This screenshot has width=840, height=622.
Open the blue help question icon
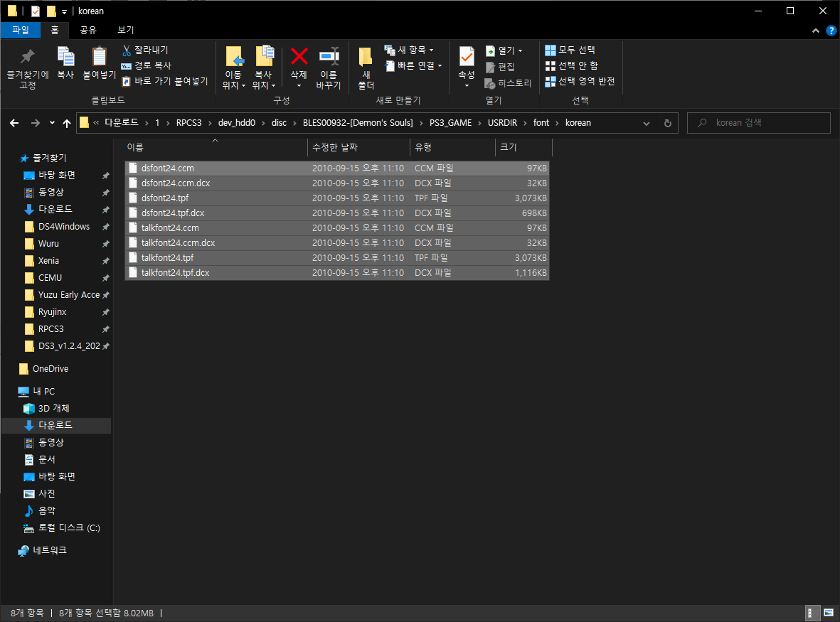point(831,31)
